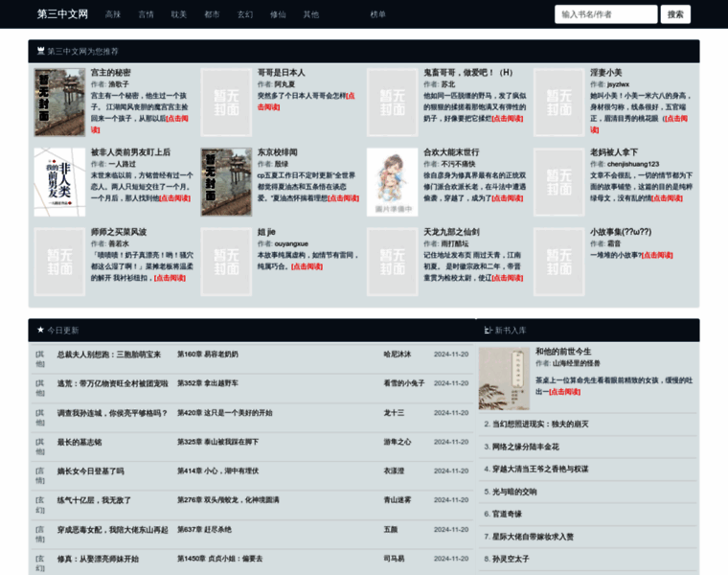728x575 pixels.
Task: Click the 和他的前世今生 cover thumbnail
Action: point(504,379)
